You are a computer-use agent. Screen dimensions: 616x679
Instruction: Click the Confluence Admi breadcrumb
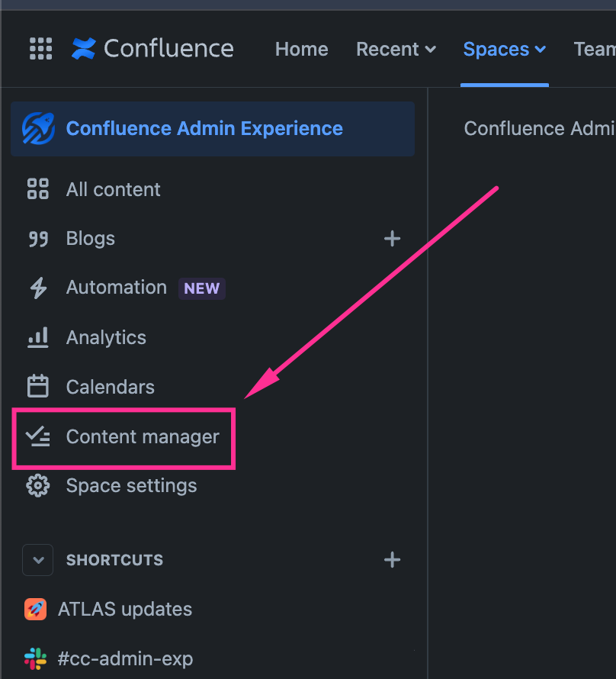540,129
